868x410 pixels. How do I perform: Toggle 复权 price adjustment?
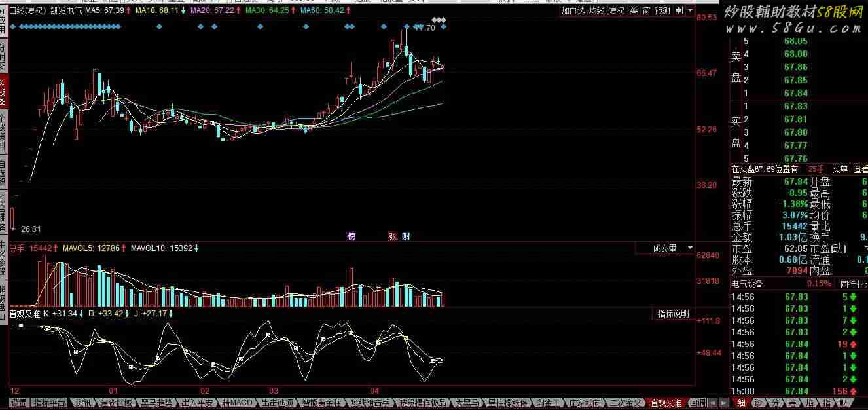(617, 10)
